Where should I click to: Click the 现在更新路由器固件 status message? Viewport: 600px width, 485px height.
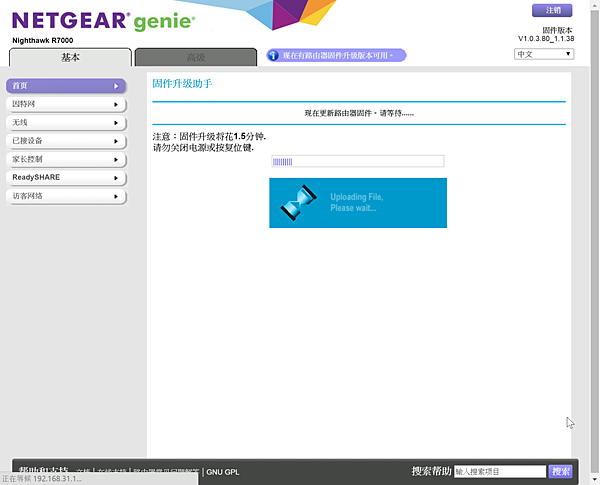359,113
